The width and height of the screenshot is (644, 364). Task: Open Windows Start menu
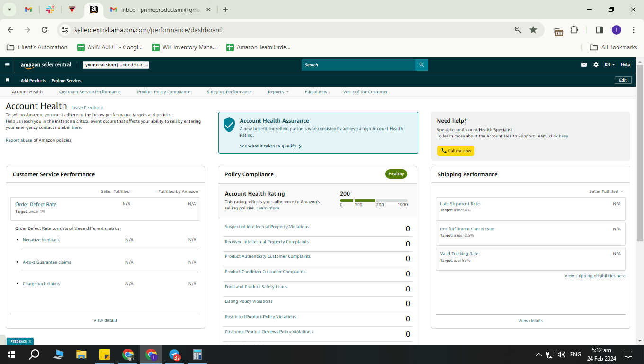pyautogui.click(x=11, y=355)
